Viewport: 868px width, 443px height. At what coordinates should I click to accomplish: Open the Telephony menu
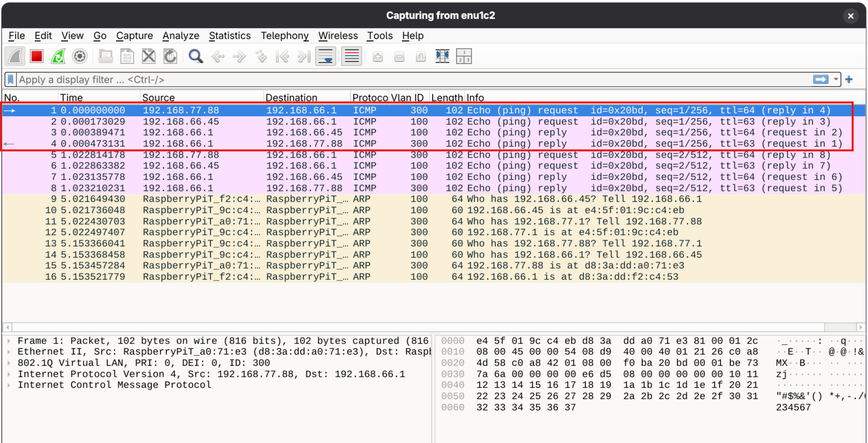[285, 36]
